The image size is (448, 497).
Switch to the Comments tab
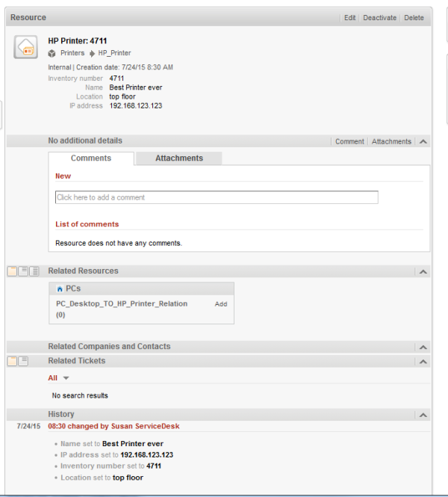[91, 158]
